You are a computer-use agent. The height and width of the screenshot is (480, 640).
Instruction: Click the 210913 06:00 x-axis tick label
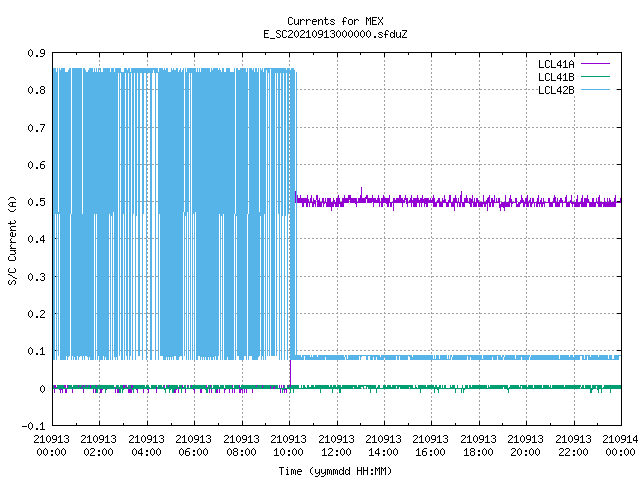(193, 446)
